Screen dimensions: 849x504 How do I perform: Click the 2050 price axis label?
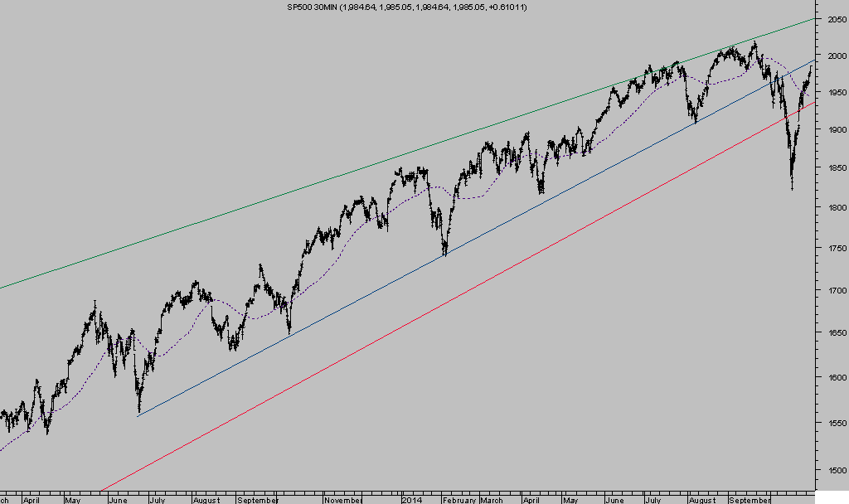[836, 18]
